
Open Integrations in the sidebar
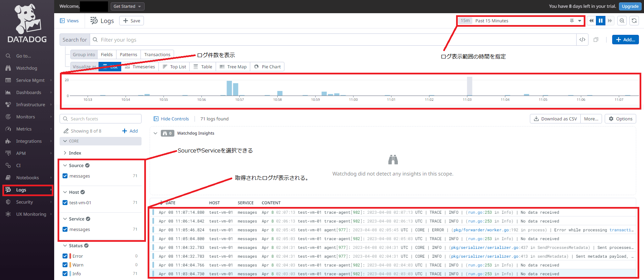(x=29, y=141)
